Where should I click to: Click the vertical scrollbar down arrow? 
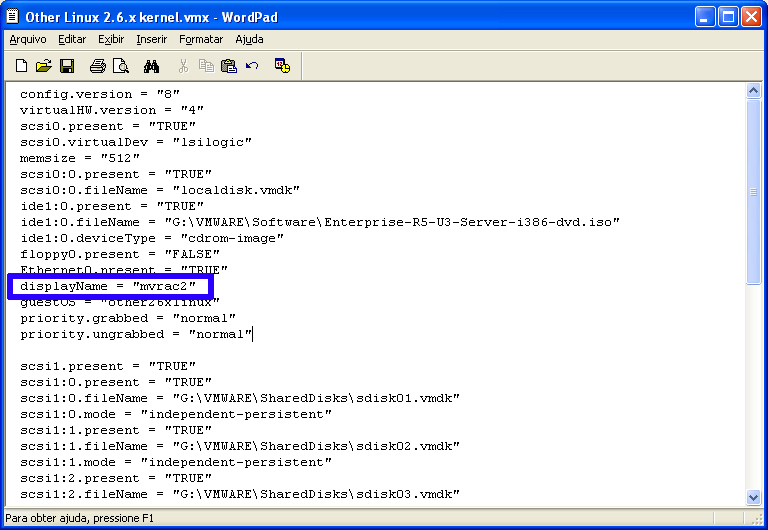[754, 497]
